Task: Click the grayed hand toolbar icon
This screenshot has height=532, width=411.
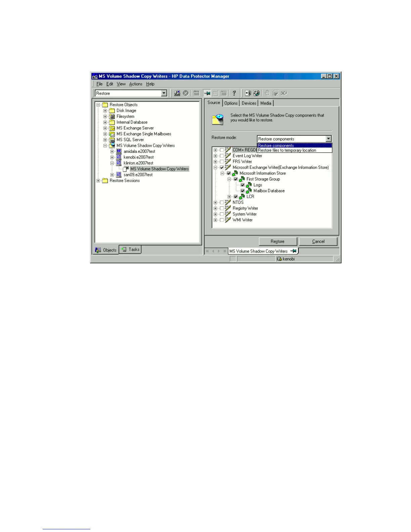Action: [x=267, y=93]
